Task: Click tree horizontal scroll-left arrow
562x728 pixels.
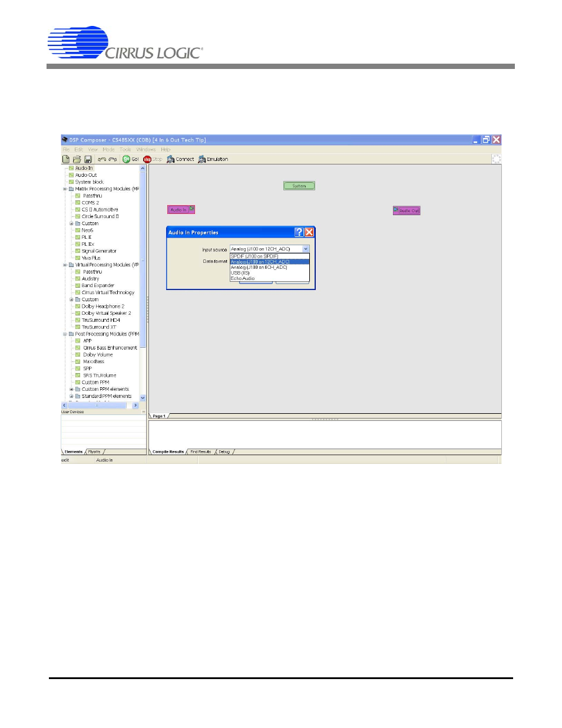Action: 64,406
